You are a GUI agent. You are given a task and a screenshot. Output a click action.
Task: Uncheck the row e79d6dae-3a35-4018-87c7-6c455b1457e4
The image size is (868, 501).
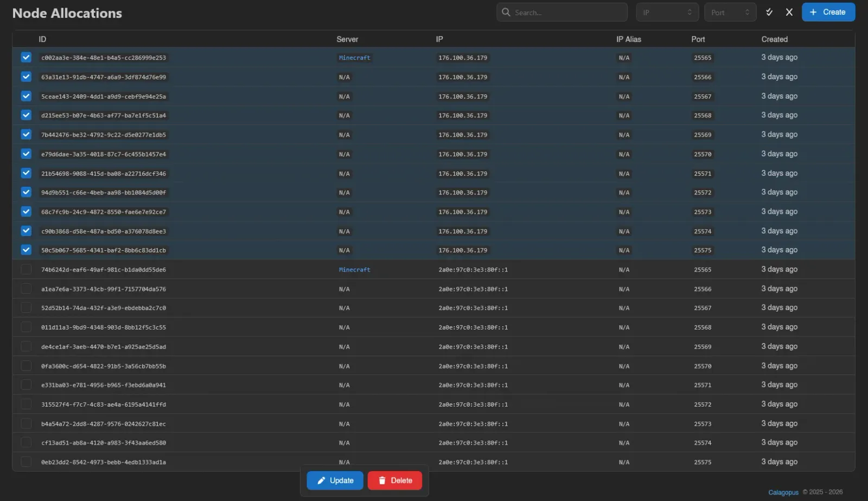pyautogui.click(x=26, y=154)
